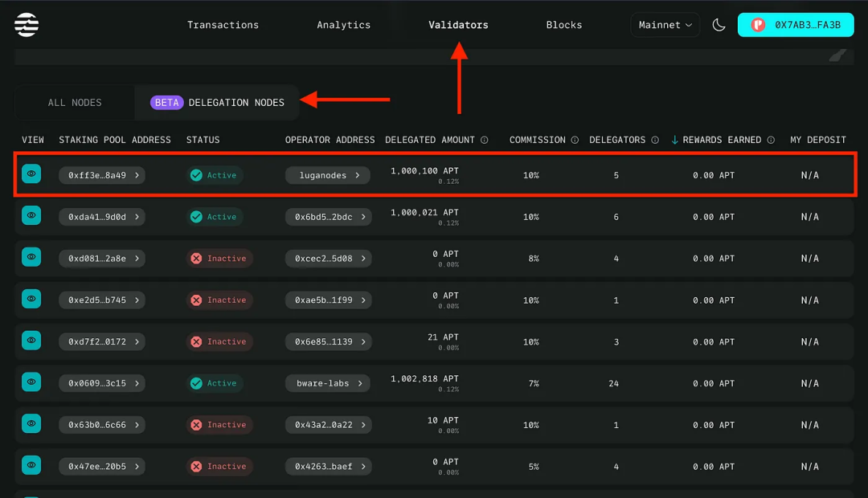The image size is (868, 498).
Task: Open staking pool address 0x47ee…20b5
Action: click(102, 467)
